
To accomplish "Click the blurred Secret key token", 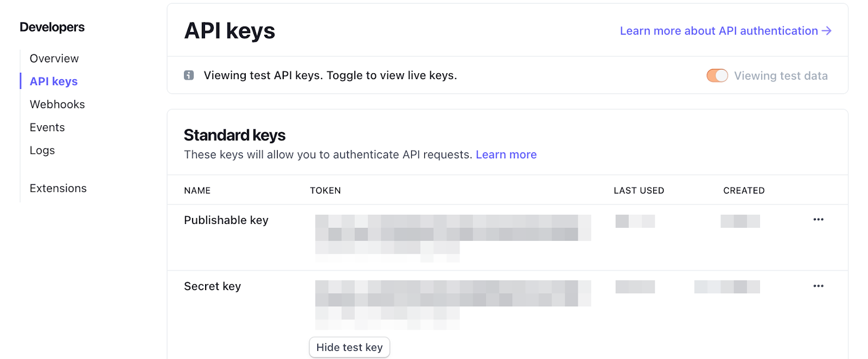I will click(453, 305).
